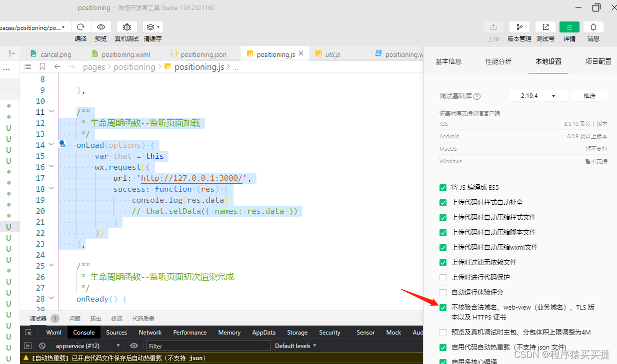Open the Default levels dropdown

[295, 346]
